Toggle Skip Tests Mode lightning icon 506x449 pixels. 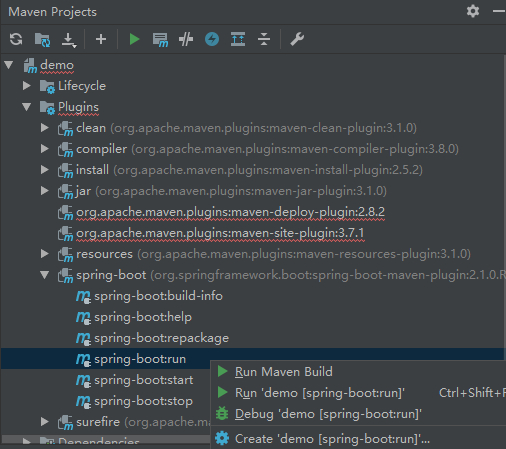tap(212, 39)
